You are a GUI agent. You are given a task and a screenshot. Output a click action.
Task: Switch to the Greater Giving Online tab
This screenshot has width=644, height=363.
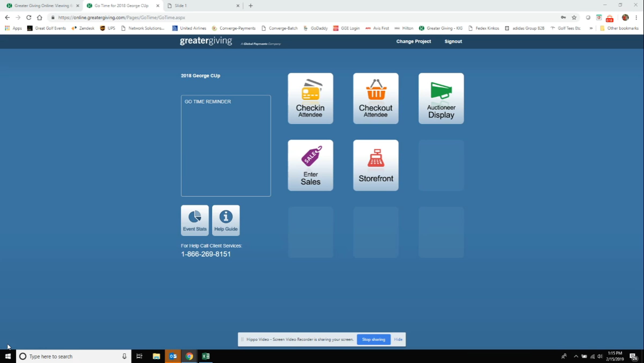[x=43, y=6]
